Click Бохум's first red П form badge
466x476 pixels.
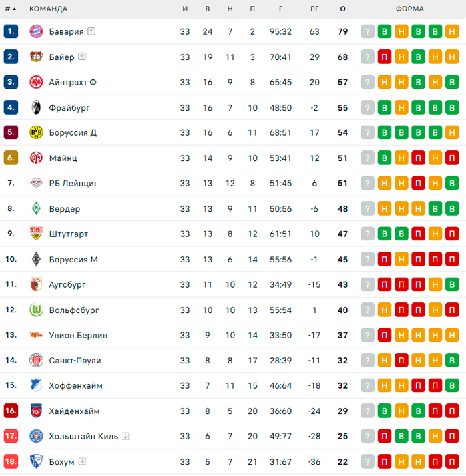point(385,461)
